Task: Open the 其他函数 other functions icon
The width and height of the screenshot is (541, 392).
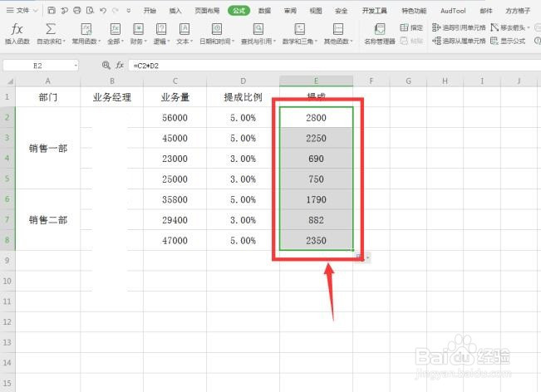Action: coord(337,29)
